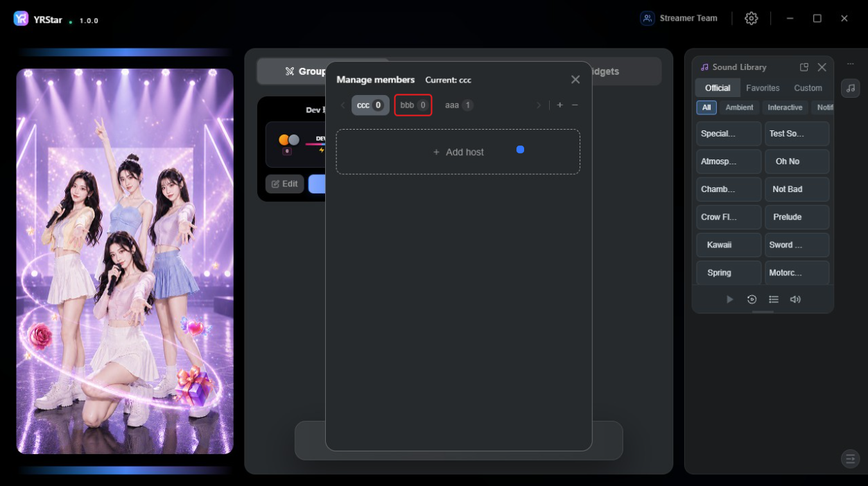This screenshot has width=868, height=486.
Task: Click the Sound Library drag handle bar
Action: 763,312
